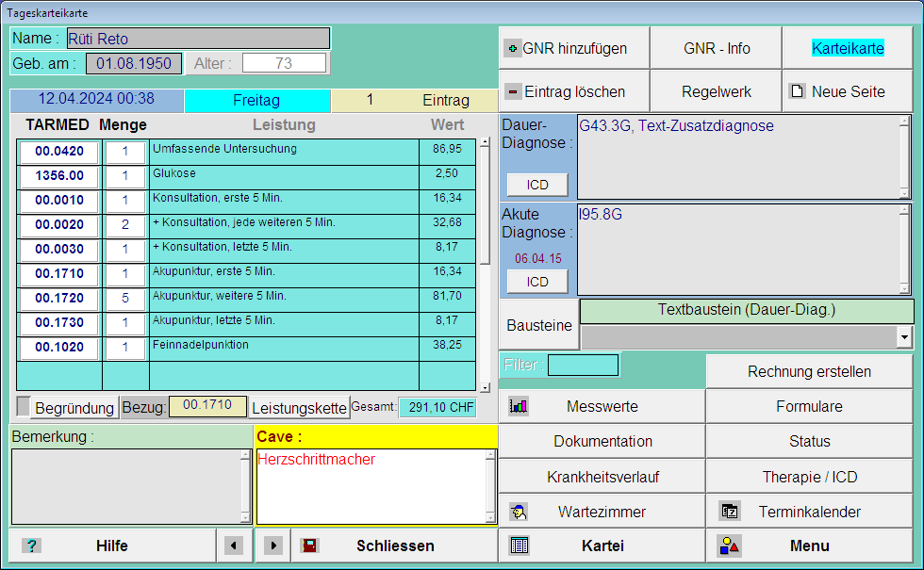924x570 pixels.
Task: Click the Bezug button
Action: tap(144, 407)
